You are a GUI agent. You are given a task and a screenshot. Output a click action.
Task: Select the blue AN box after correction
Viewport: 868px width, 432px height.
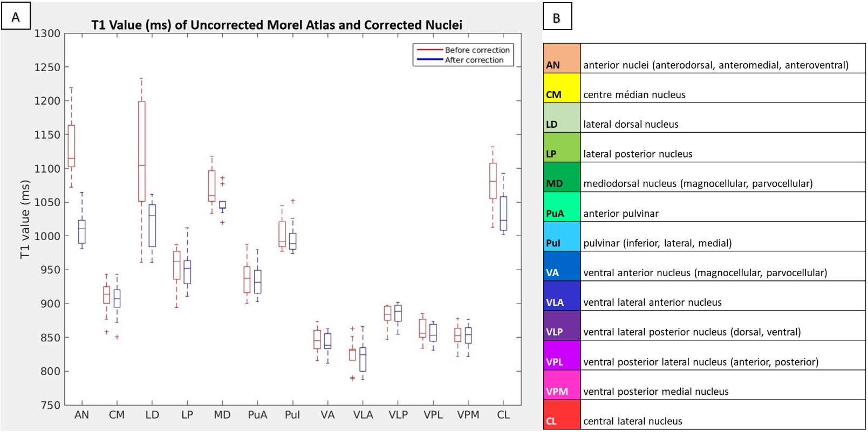click(x=82, y=231)
